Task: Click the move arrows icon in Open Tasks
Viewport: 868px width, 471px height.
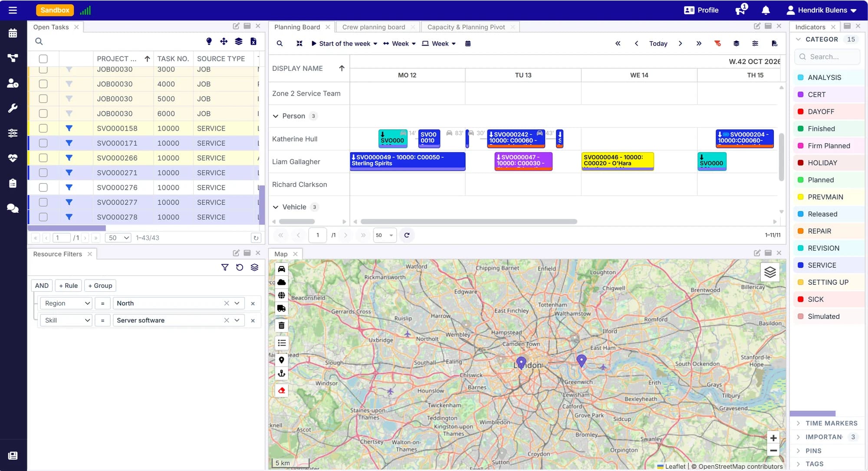Action: tap(224, 41)
